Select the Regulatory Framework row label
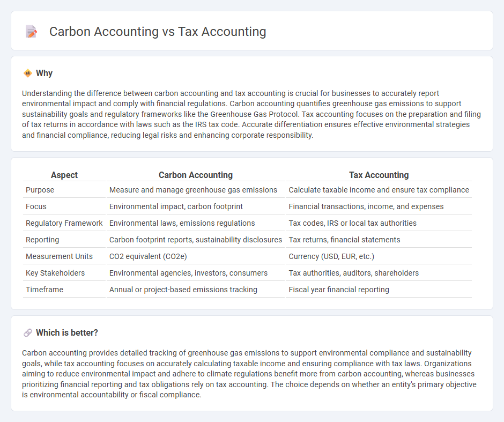 (64, 223)
